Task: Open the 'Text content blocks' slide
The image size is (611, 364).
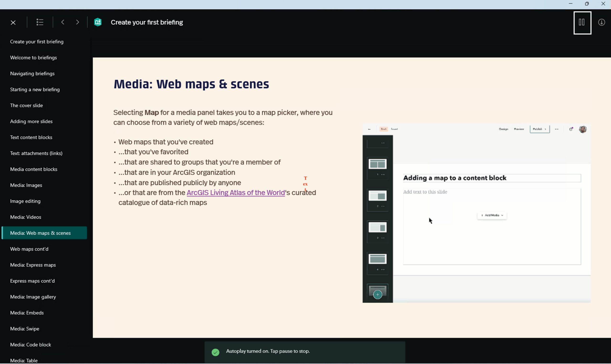Action: coord(31,137)
